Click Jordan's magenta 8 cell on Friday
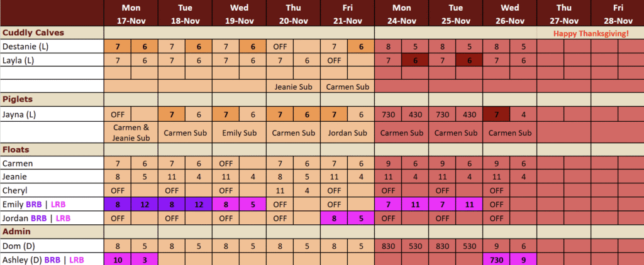The height and width of the screenshot is (265, 644). [x=334, y=218]
